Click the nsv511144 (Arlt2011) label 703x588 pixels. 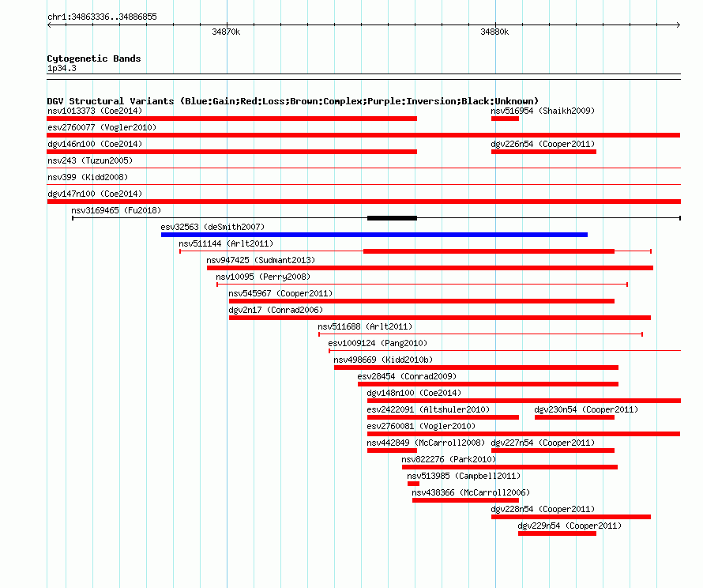coord(226,243)
